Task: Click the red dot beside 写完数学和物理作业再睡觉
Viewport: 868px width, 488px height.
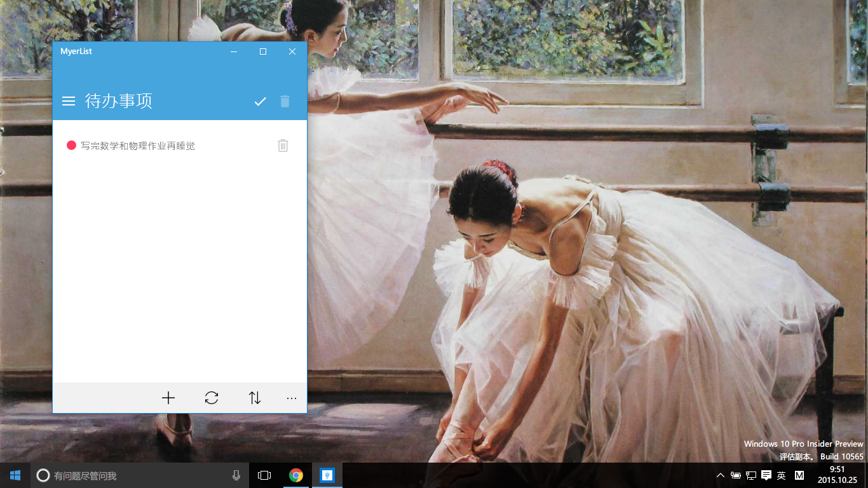Action: click(x=71, y=146)
